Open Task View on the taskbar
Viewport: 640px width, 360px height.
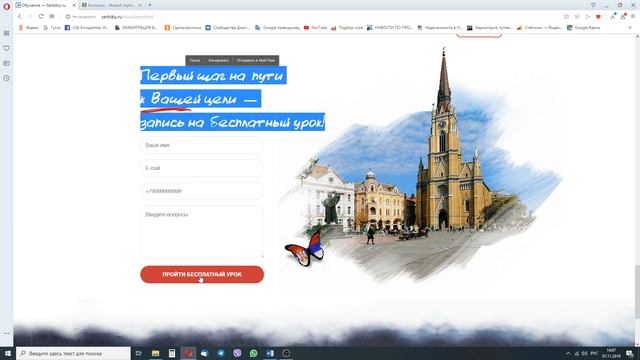tap(139, 353)
